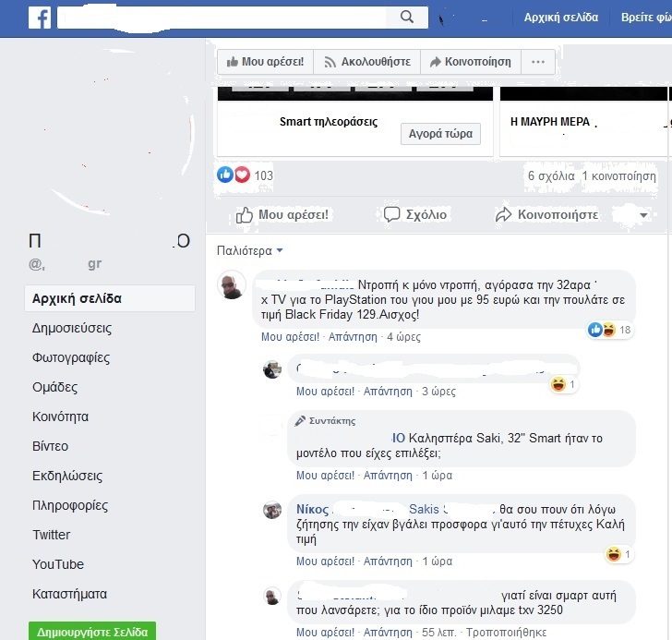Click into the Facebook search field

[222, 18]
